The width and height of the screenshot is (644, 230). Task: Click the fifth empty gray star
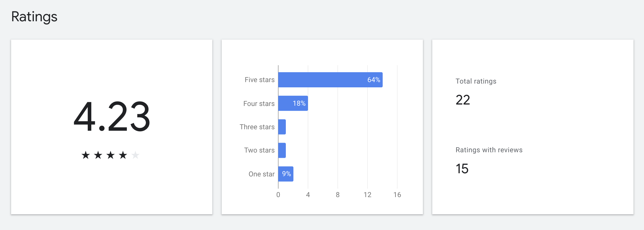pos(135,155)
